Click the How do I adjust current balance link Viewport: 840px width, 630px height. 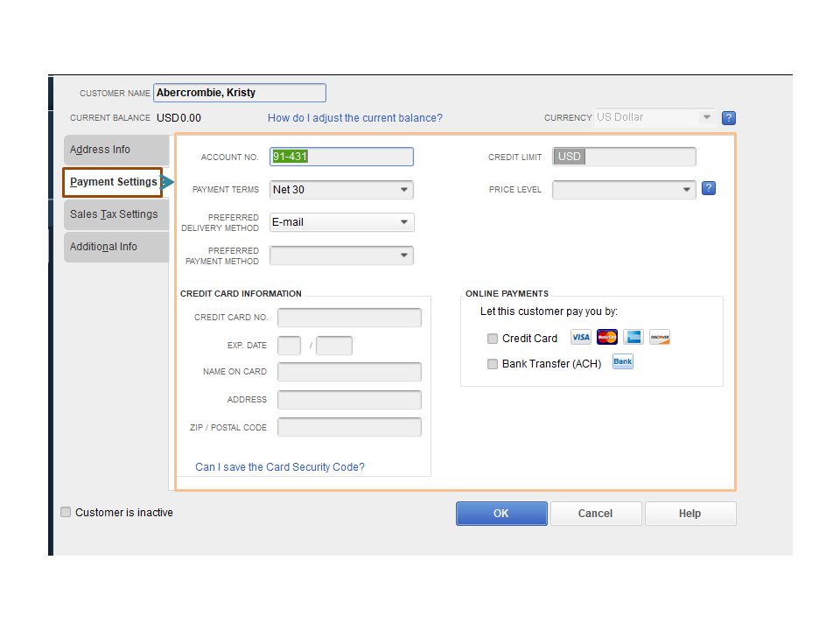tap(355, 117)
